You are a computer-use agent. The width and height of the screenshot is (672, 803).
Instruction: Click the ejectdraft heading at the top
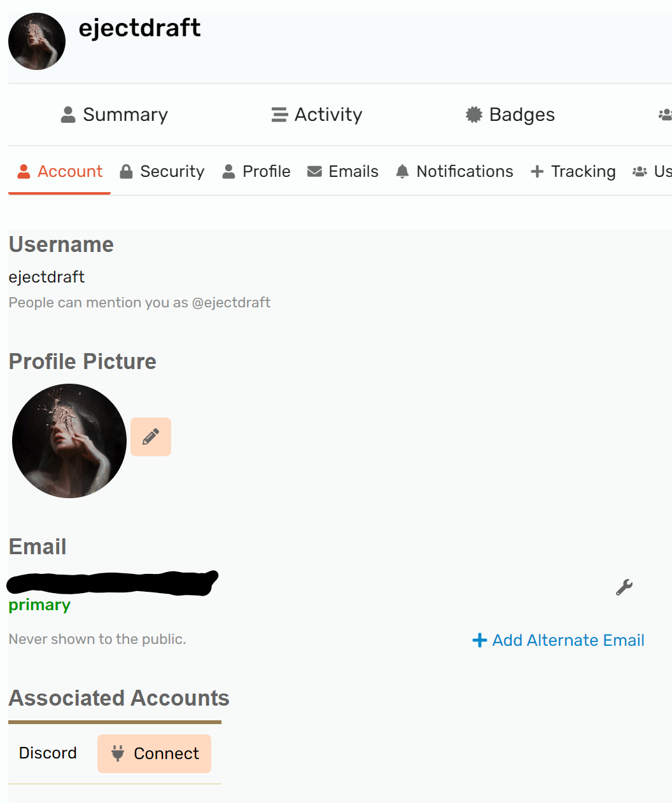(139, 28)
